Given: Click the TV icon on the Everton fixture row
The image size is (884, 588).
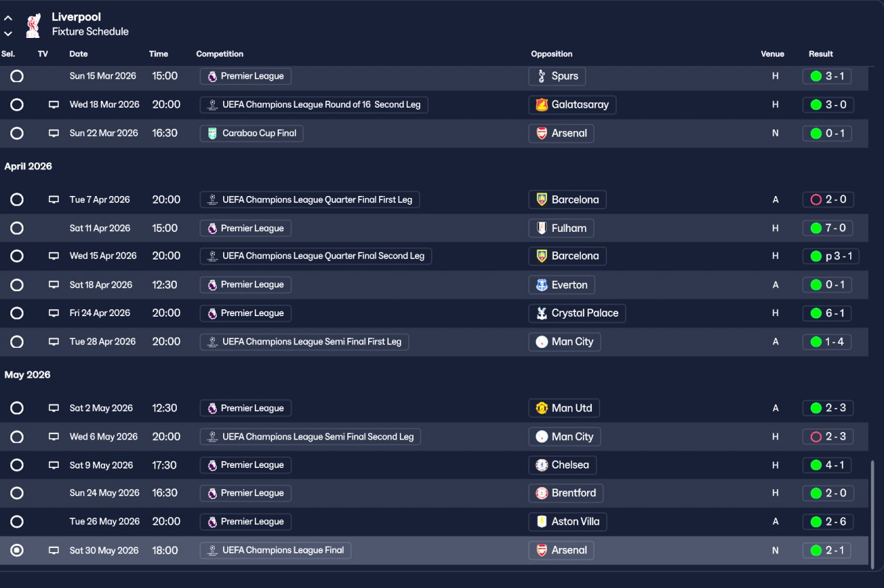Looking at the screenshot, I should pyautogui.click(x=54, y=285).
